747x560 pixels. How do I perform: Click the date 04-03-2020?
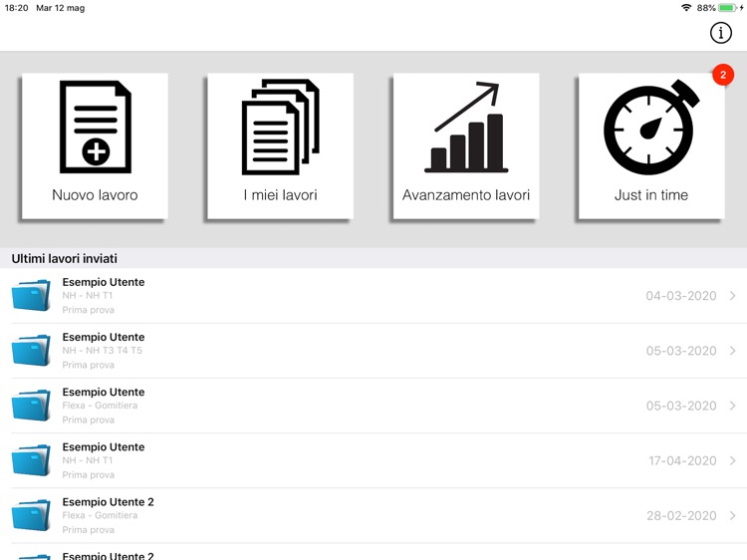tap(681, 296)
